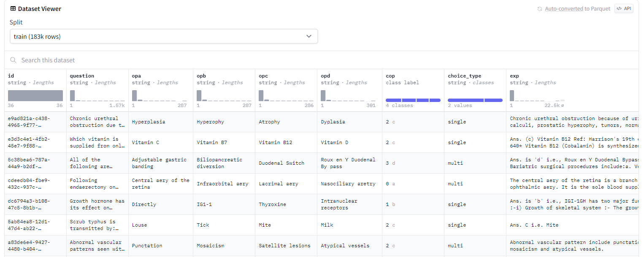Click the Growth hormone question row
The width and height of the screenshot is (644, 257).
point(97,204)
